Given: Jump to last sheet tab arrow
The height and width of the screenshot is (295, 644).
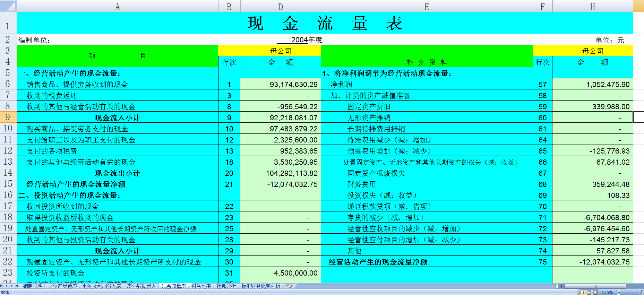Looking at the screenshot, I should tap(16, 286).
